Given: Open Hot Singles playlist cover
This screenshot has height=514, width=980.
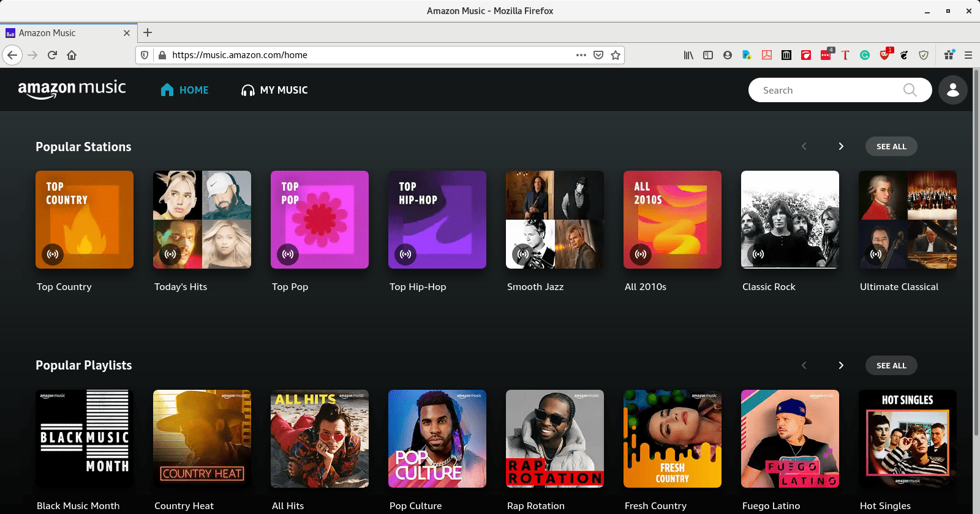Looking at the screenshot, I should 908,439.
